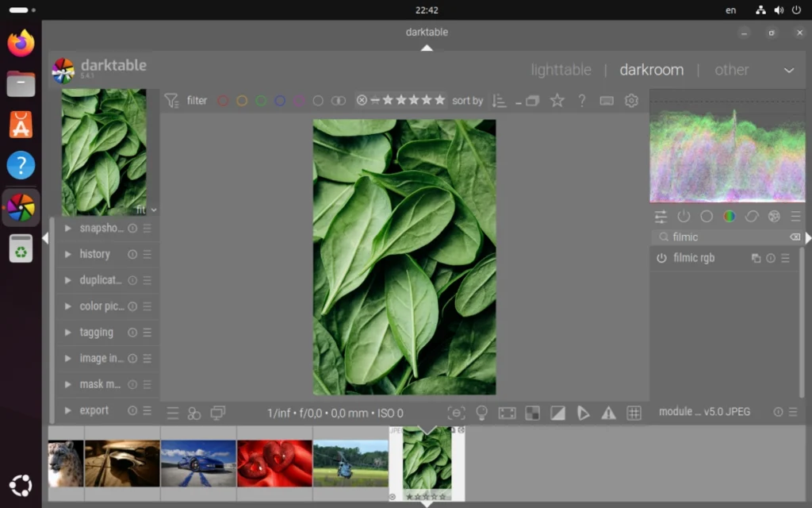Open the other views menu

coord(731,70)
